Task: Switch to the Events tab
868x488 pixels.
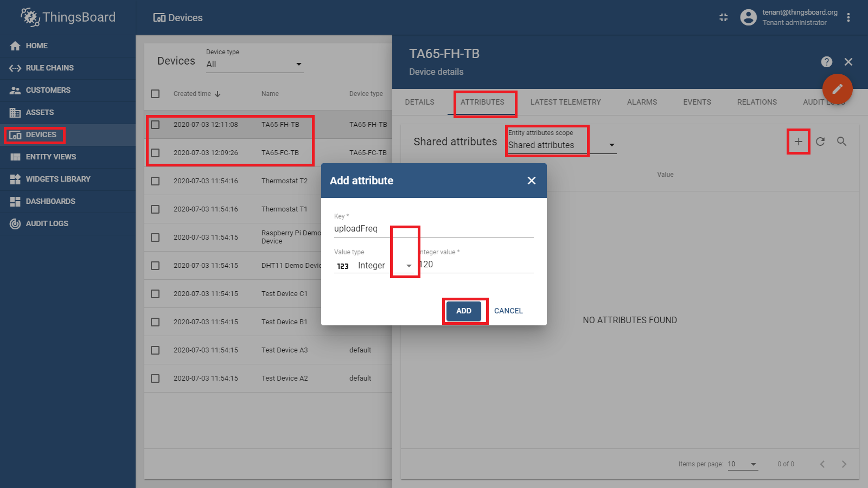Action: point(697,102)
